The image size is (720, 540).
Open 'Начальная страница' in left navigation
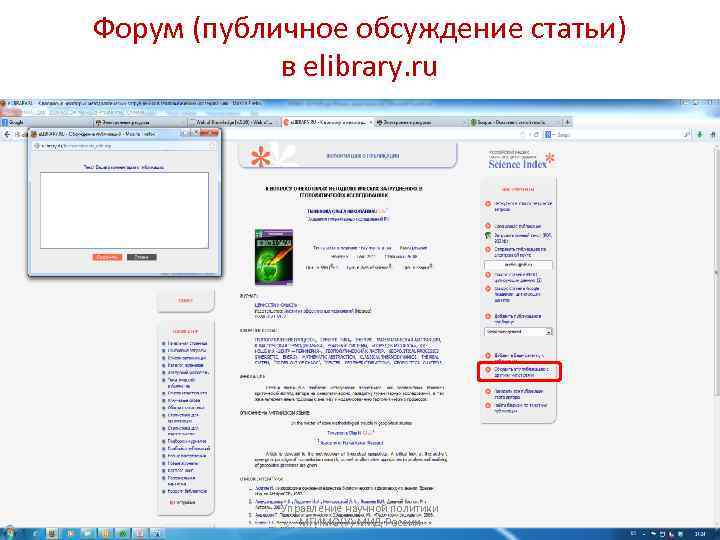point(187,343)
